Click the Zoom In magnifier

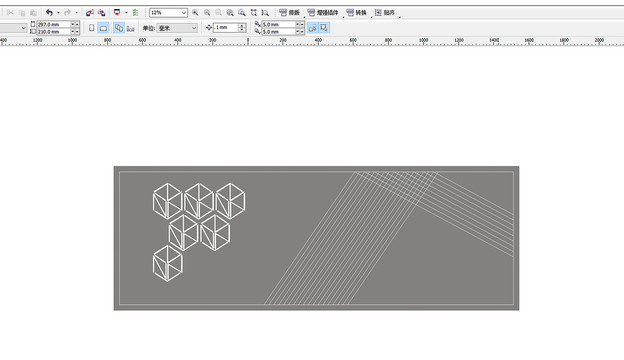pyautogui.click(x=195, y=13)
